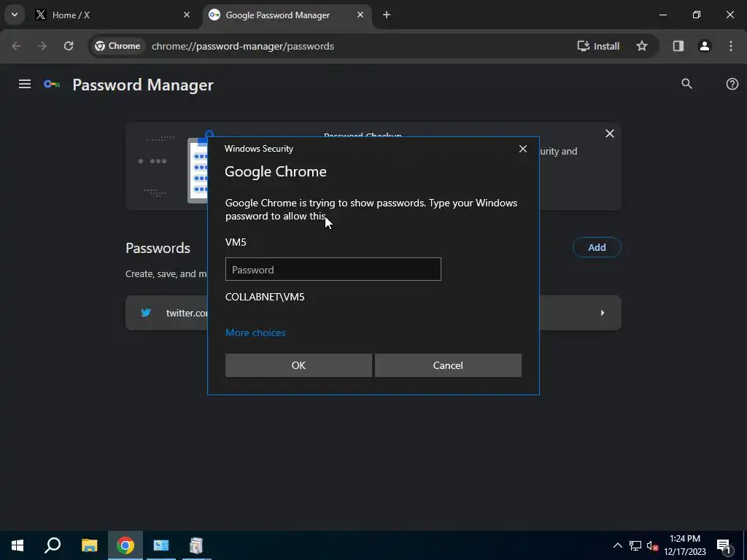Click the twitter.com bird icon
The height and width of the screenshot is (560, 747).
(x=146, y=313)
